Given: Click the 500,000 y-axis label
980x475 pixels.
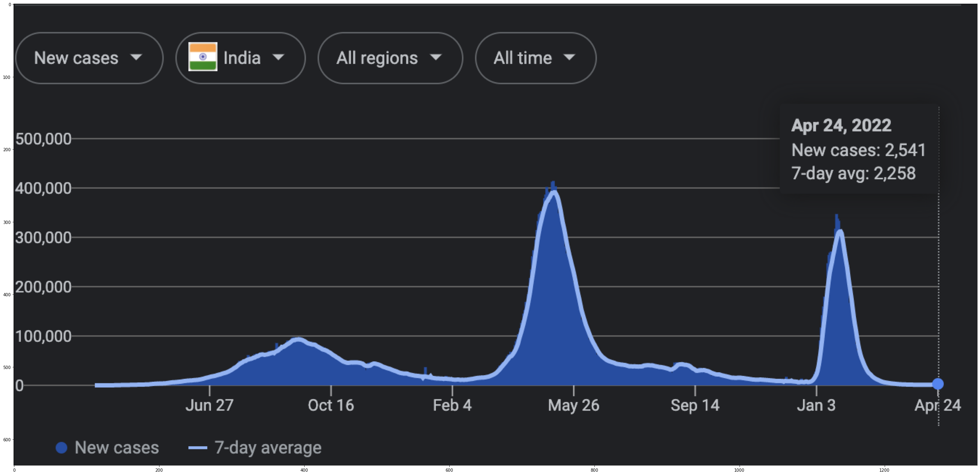Looking at the screenshot, I should pos(44,139).
